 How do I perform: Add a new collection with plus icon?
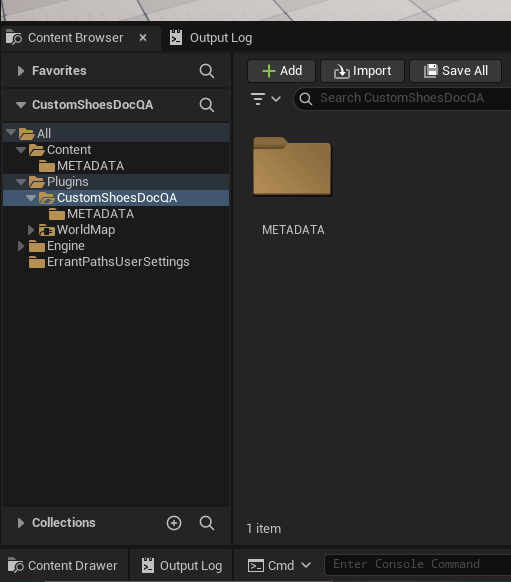coord(174,523)
